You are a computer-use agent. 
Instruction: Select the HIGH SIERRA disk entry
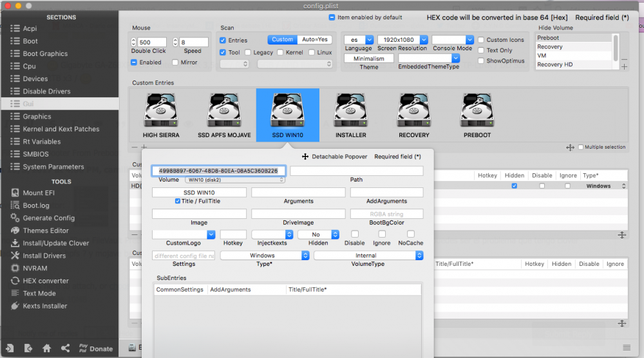pyautogui.click(x=161, y=115)
